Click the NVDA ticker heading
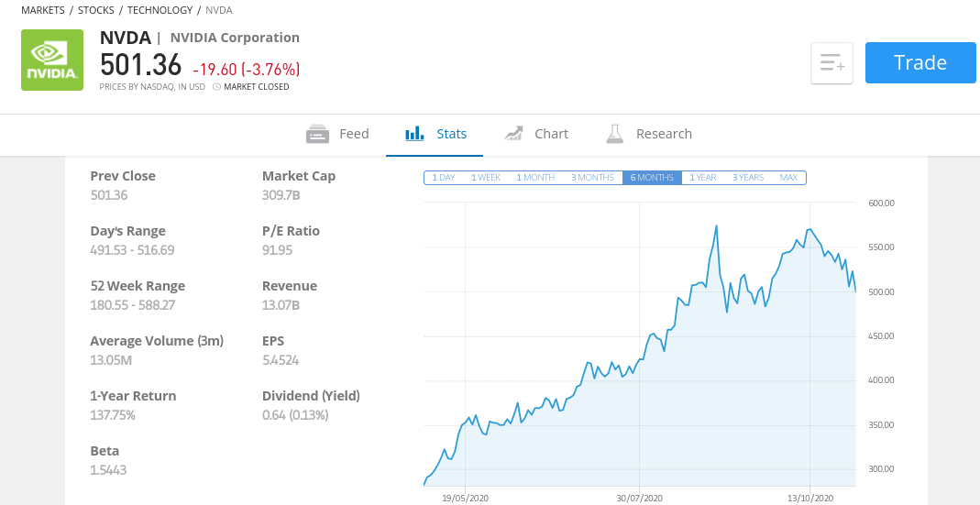This screenshot has height=505, width=980. pos(125,38)
